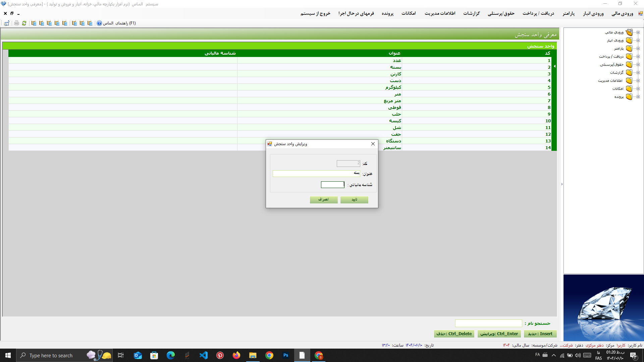Open Visual Studio Code from taskbar
This screenshot has height=362, width=644.
point(204,355)
